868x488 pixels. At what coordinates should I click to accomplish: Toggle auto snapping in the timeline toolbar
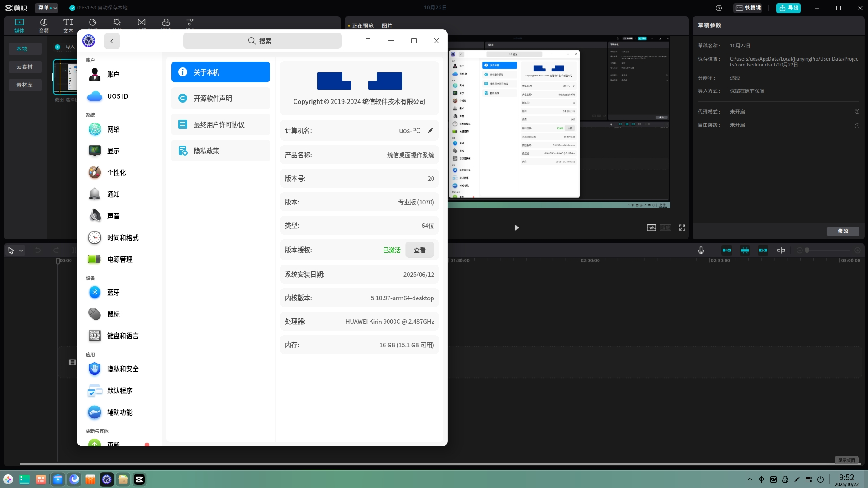745,251
